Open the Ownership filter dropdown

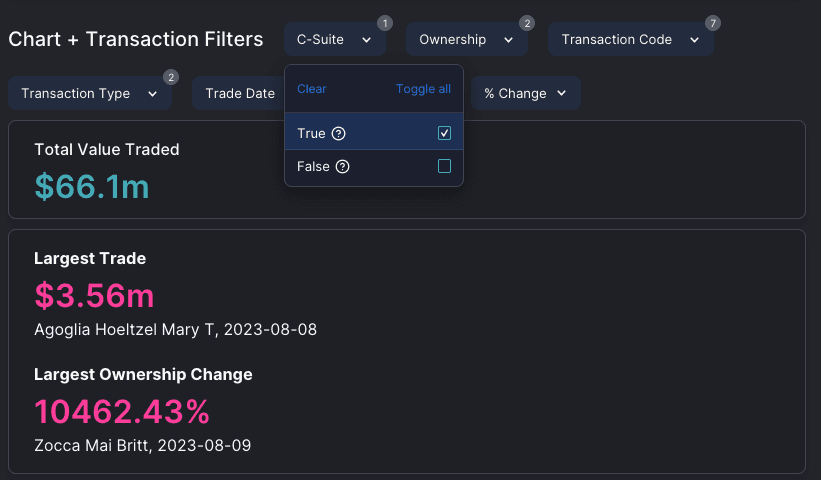467,39
